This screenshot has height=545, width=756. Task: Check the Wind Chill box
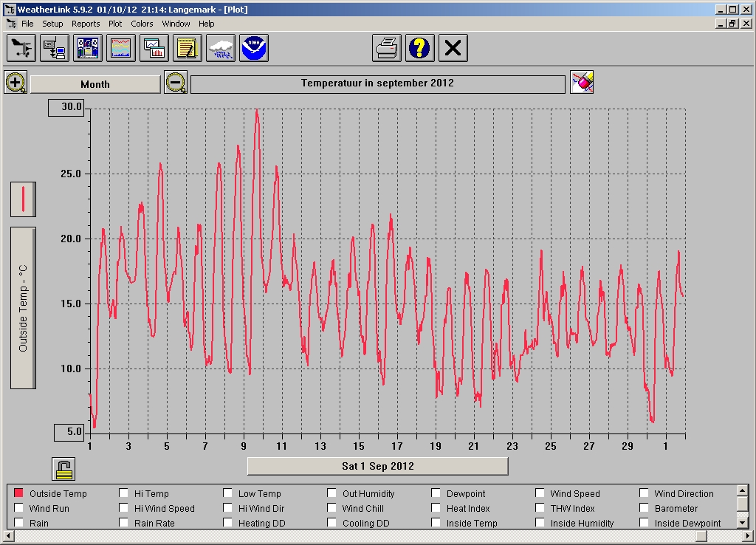[x=331, y=508]
